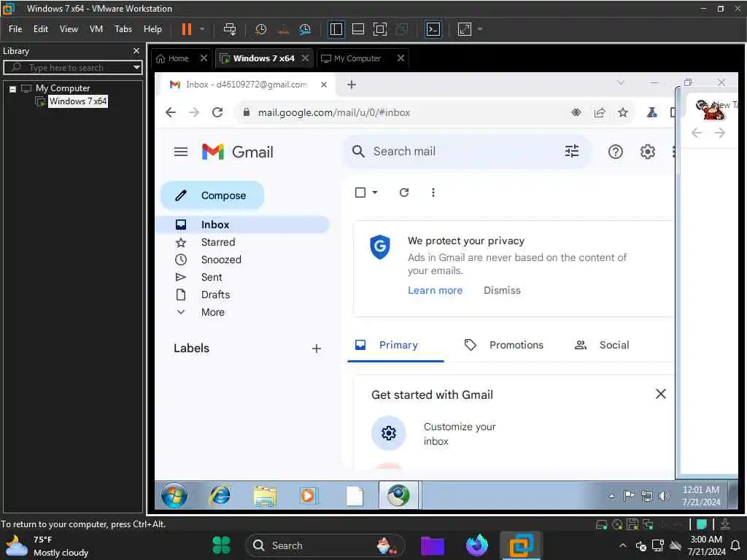Open the stretch guest dropdown arrow
The width and height of the screenshot is (747, 560).
pyautogui.click(x=480, y=29)
